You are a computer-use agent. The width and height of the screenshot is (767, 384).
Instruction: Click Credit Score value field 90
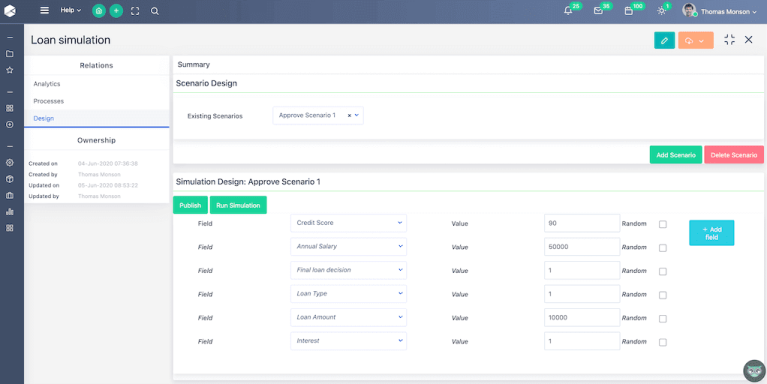(582, 223)
